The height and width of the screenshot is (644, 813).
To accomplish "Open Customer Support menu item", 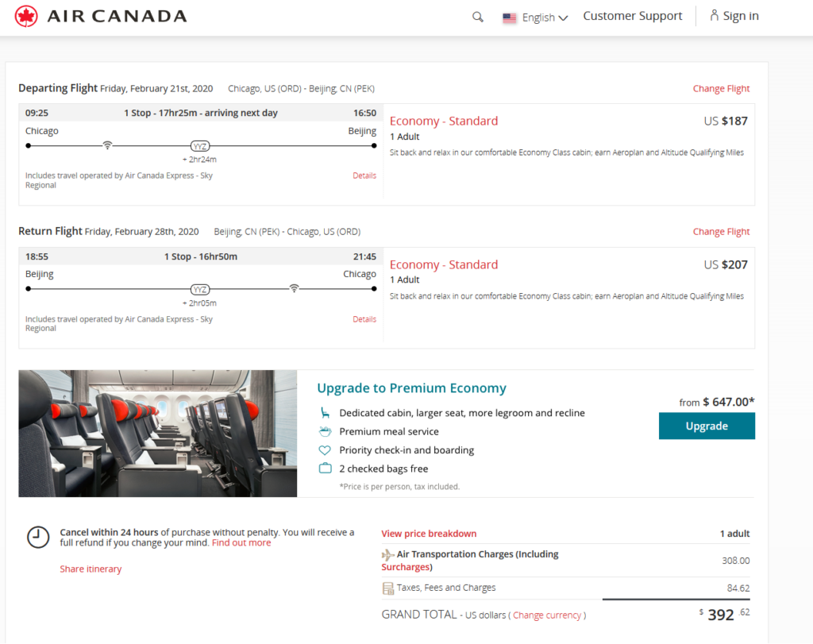I will tap(633, 16).
